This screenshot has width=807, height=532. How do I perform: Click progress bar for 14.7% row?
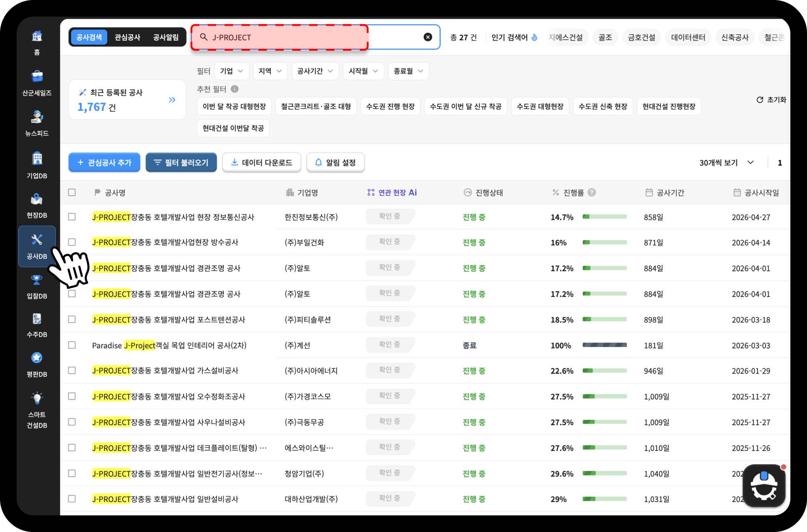[605, 217]
